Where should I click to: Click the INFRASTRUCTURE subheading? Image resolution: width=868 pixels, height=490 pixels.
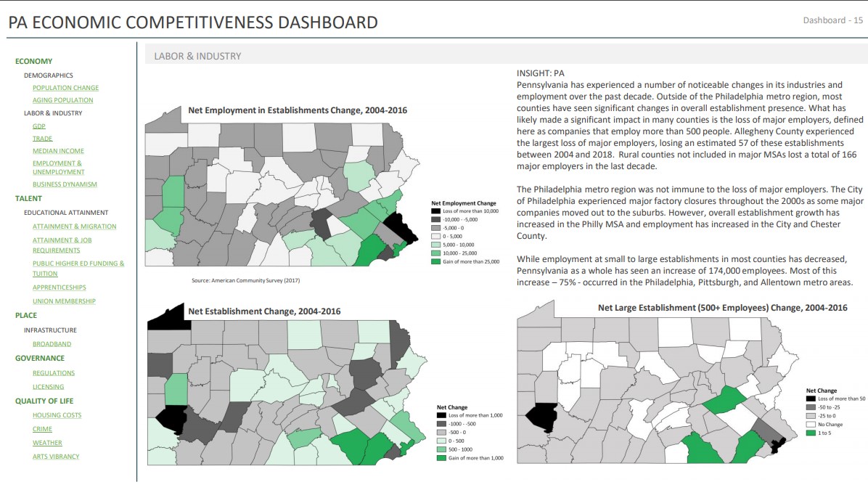point(50,330)
